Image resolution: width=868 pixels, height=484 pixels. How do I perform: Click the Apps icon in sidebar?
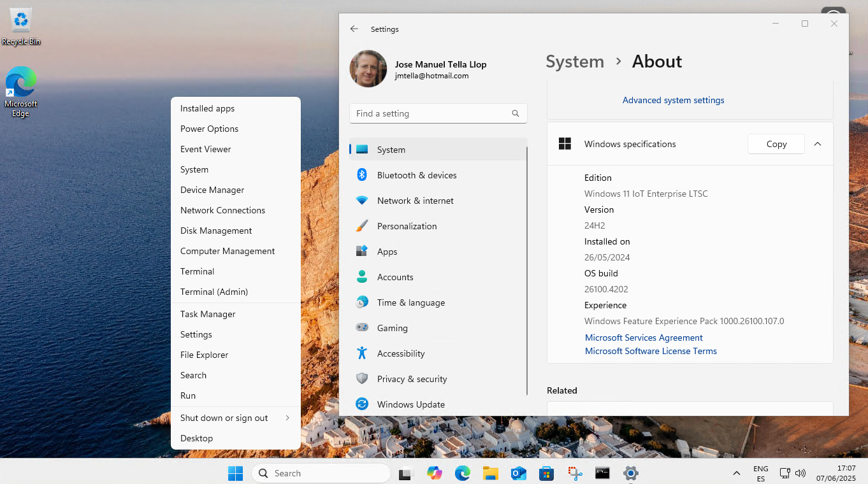click(x=361, y=252)
